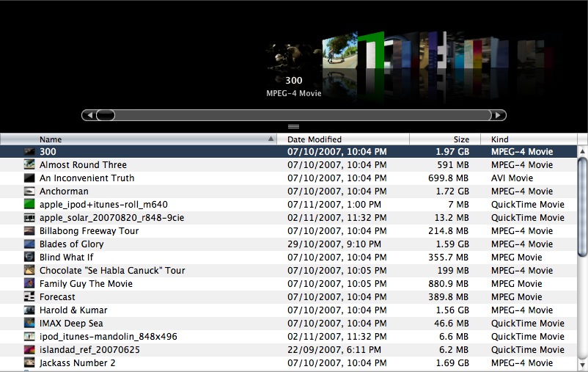Select ipod_itunes-mandolin_848x496 file name
The image size is (588, 372).
tap(109, 337)
